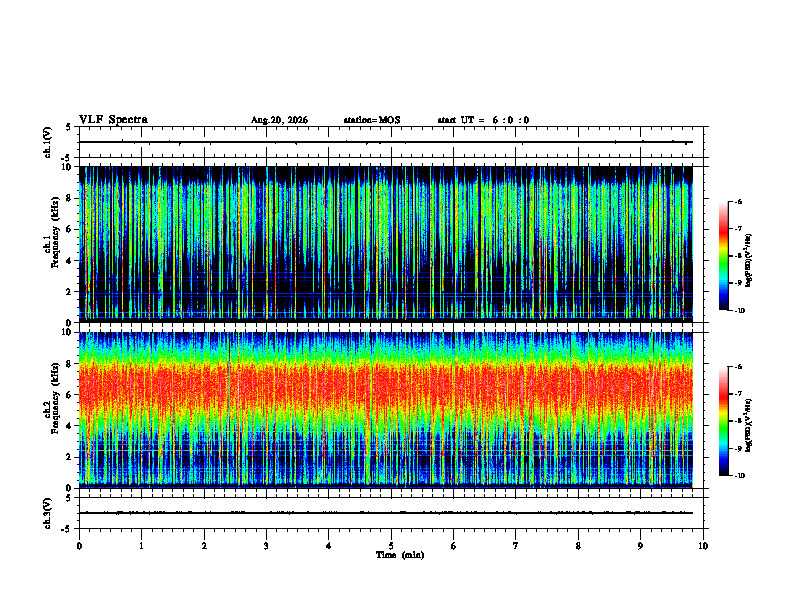
Task: Click the ch.2 spectrogram color scale bar
Action: tap(723, 421)
